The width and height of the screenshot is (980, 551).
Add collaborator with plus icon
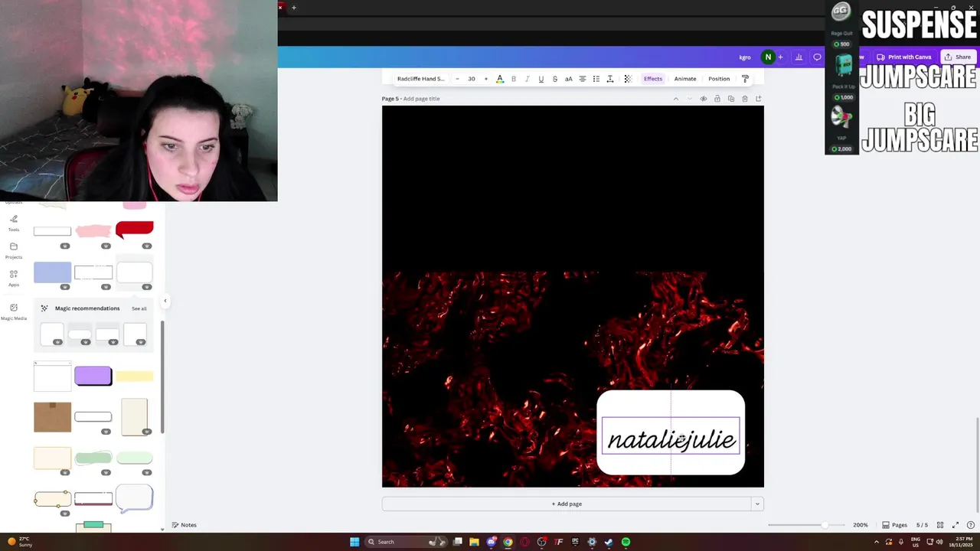point(780,57)
